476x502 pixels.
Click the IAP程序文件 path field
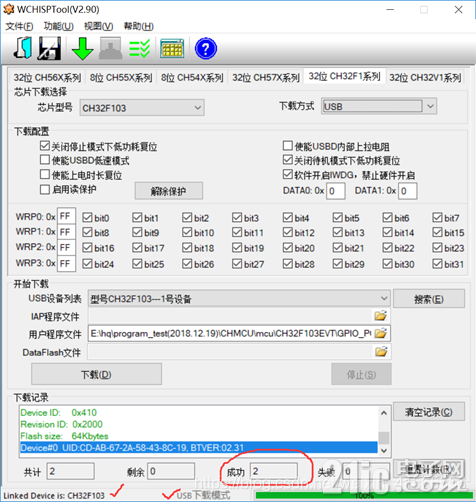click(231, 316)
